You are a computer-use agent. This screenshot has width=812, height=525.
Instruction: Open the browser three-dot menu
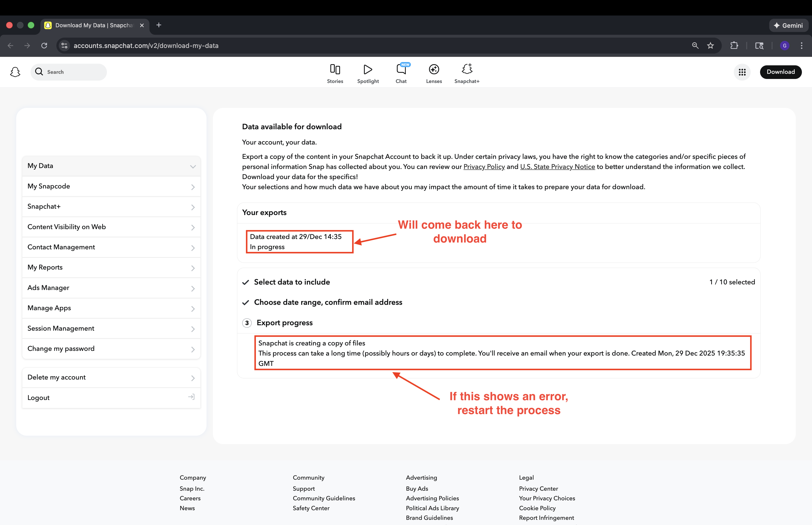point(801,45)
